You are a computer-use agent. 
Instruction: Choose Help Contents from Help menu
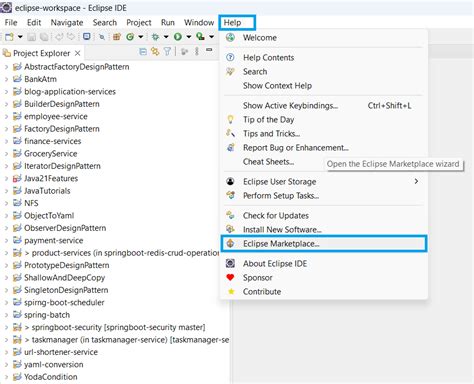[x=268, y=58]
